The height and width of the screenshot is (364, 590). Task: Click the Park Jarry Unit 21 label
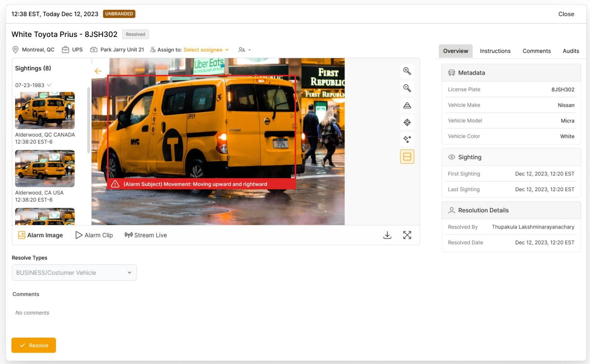tap(122, 50)
